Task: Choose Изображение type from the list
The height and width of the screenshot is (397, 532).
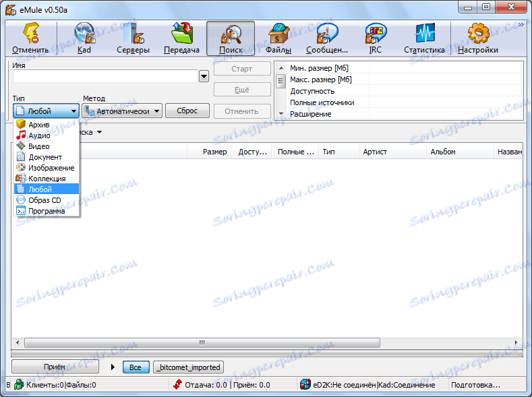Action: tap(47, 168)
